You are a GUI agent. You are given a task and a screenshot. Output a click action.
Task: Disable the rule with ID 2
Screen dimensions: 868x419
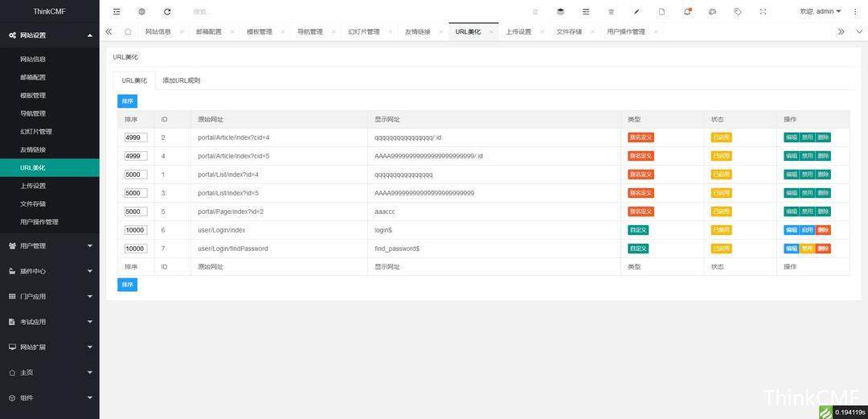point(808,138)
